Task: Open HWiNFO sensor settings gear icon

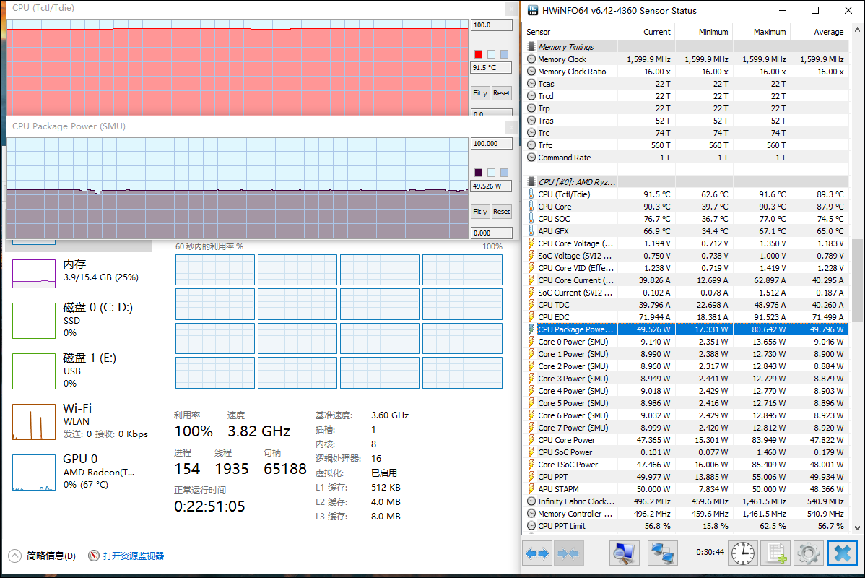Action: 808,553
